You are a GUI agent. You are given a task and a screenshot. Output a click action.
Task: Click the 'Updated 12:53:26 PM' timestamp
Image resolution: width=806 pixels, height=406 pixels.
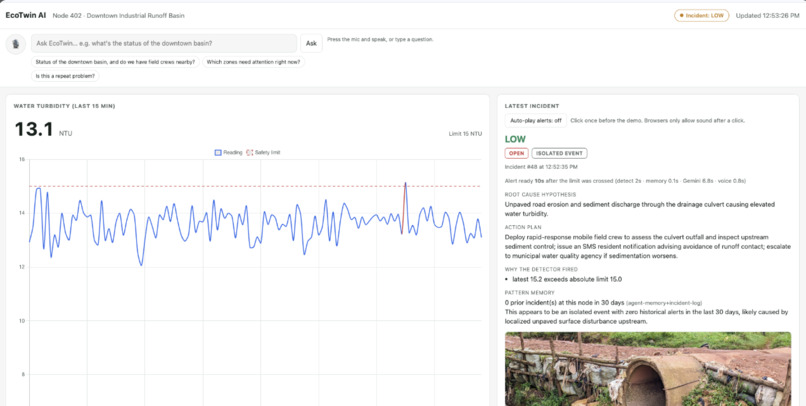pos(767,15)
